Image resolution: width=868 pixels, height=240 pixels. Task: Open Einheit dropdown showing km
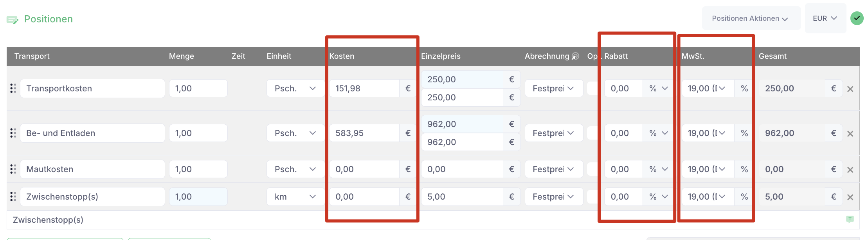295,197
